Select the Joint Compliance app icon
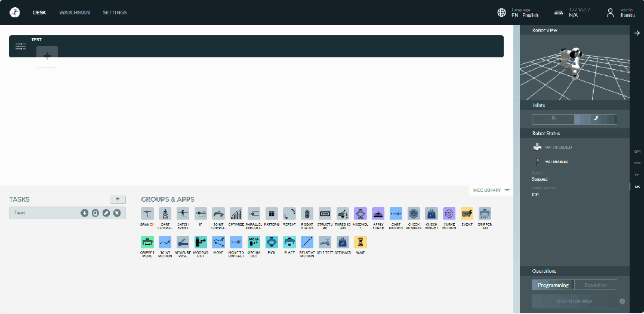Image resolution: width=644 pixels, height=314 pixels. (218, 214)
